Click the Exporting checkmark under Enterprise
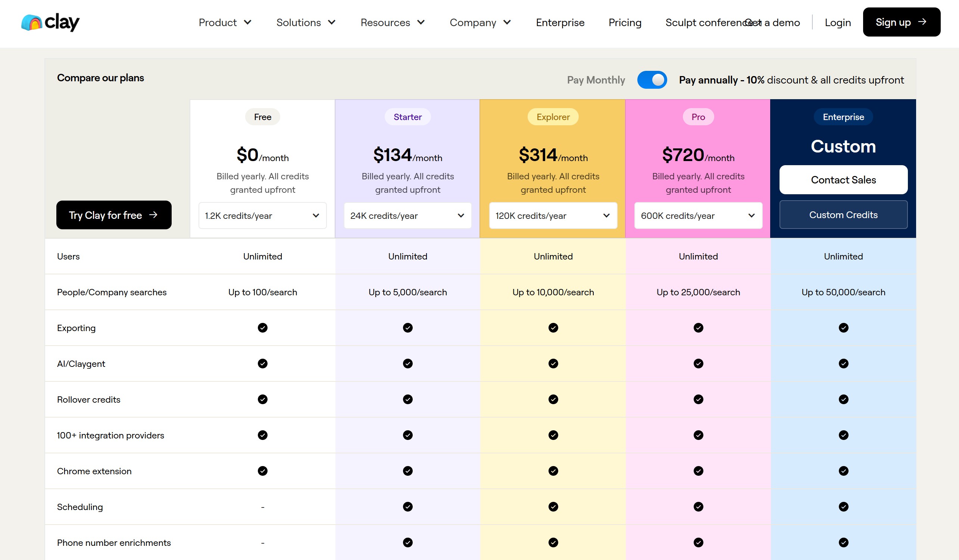 [x=843, y=328]
